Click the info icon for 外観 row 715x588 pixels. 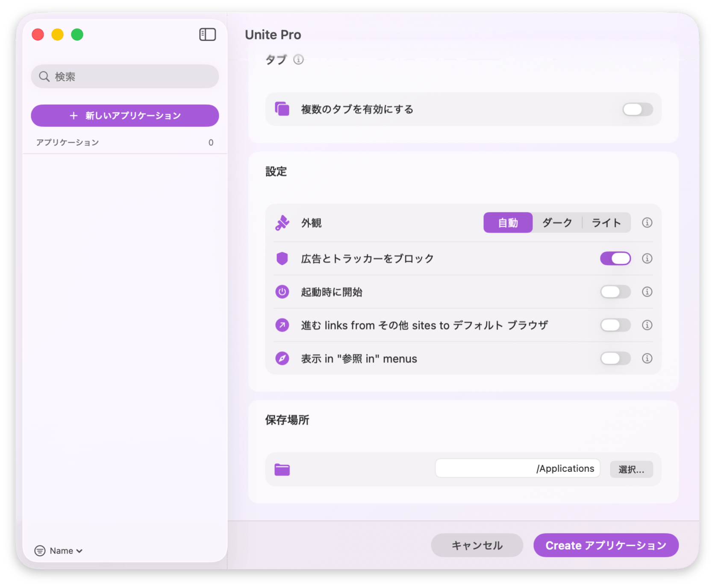(647, 222)
